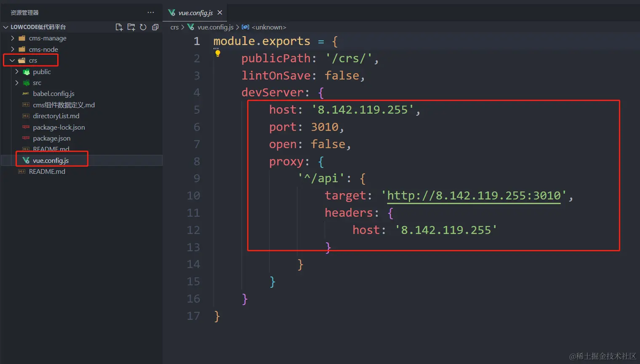Open package-lock.json file
640x364 pixels.
(59, 127)
